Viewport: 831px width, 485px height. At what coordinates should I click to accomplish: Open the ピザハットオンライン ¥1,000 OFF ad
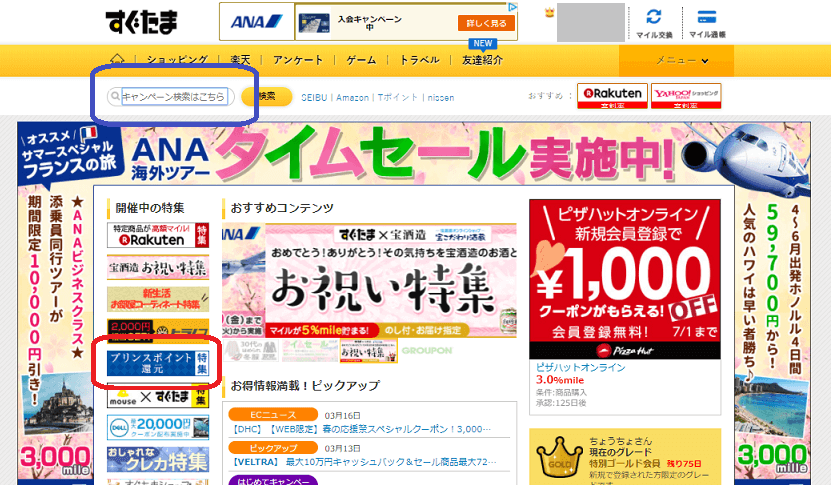point(625,279)
